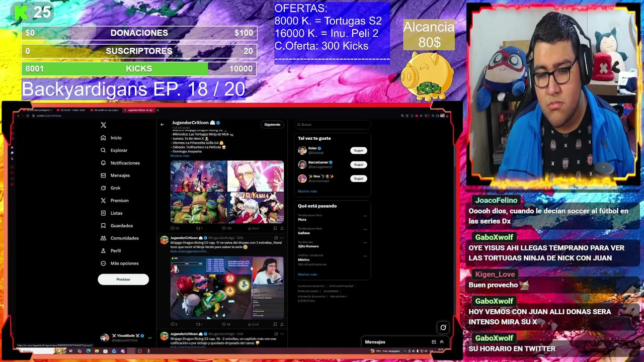The width and height of the screenshot is (644, 362).
Task: Open weather widget in taskbar
Action: pyautogui.click(x=386, y=351)
